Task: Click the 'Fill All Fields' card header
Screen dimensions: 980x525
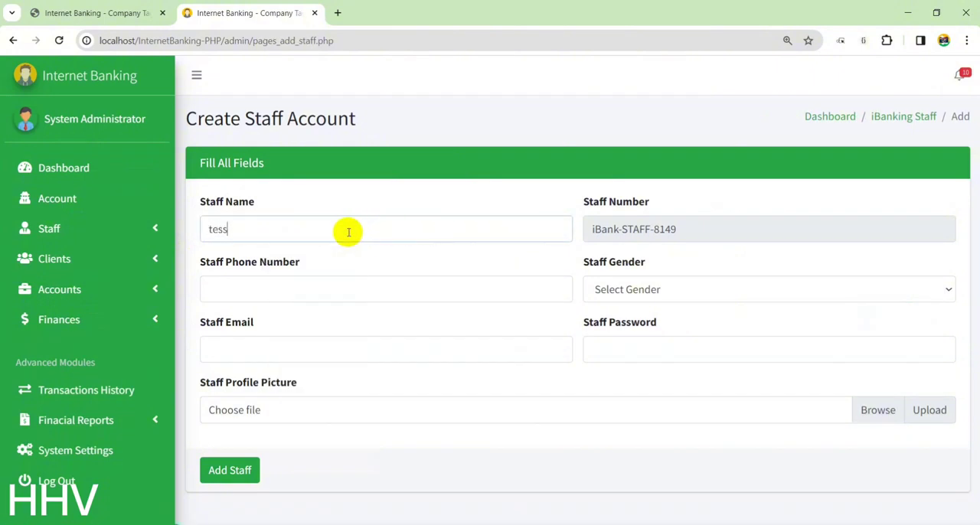Action: [577, 163]
